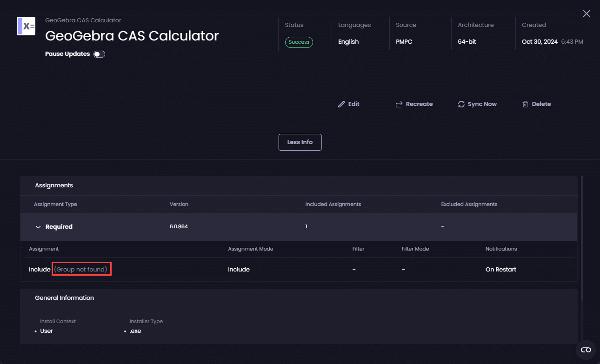
Task: Click the General Information section header
Action: (x=64, y=298)
